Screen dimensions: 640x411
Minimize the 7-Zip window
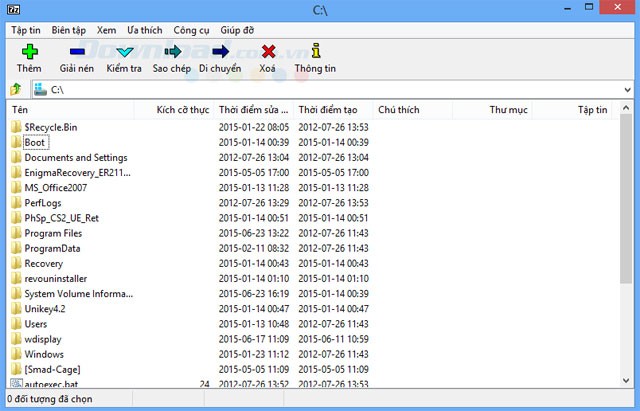(567, 8)
